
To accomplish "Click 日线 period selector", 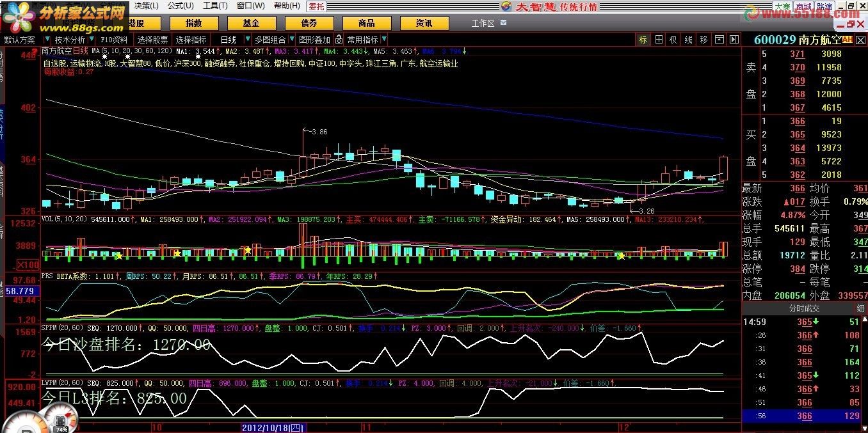I will tap(228, 40).
